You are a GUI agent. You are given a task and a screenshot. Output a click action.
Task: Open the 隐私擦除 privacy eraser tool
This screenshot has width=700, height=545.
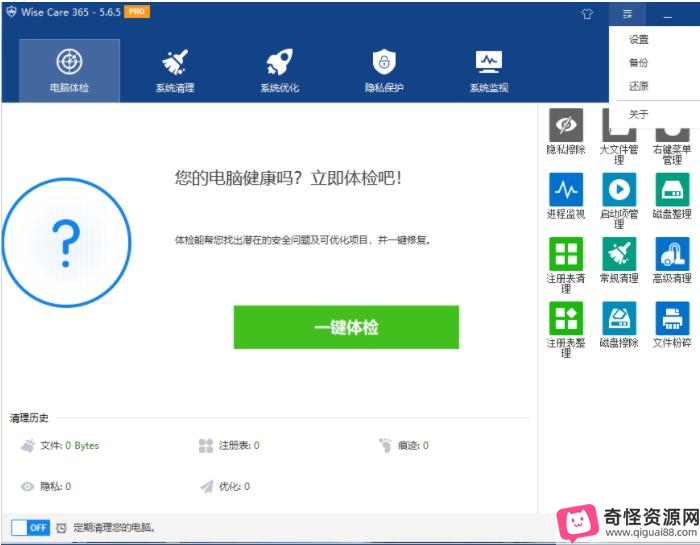566,127
